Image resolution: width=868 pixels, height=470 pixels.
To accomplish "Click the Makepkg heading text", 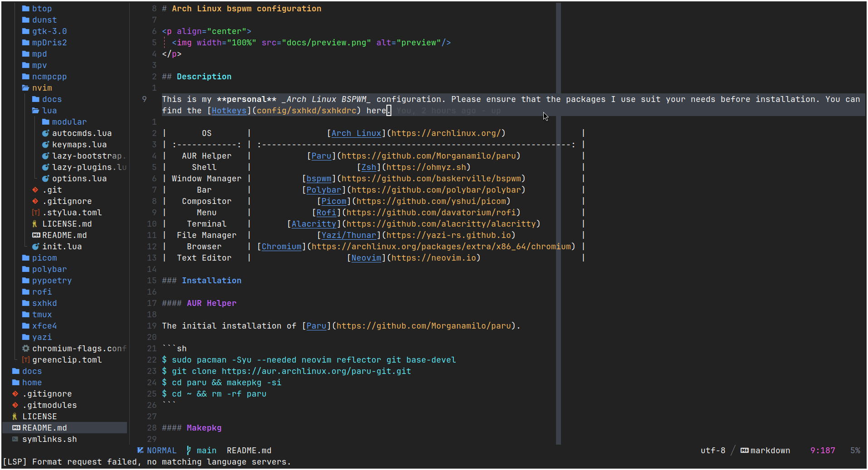I will (x=204, y=428).
